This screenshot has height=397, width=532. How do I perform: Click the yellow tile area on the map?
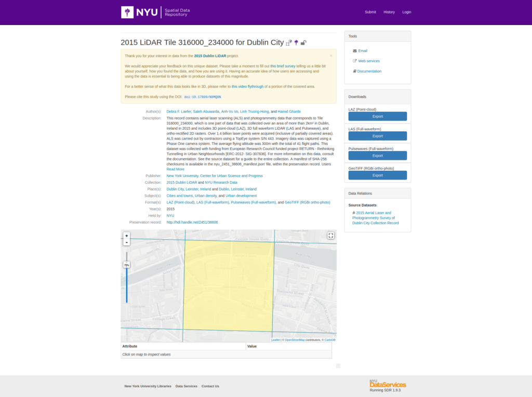[229, 286]
